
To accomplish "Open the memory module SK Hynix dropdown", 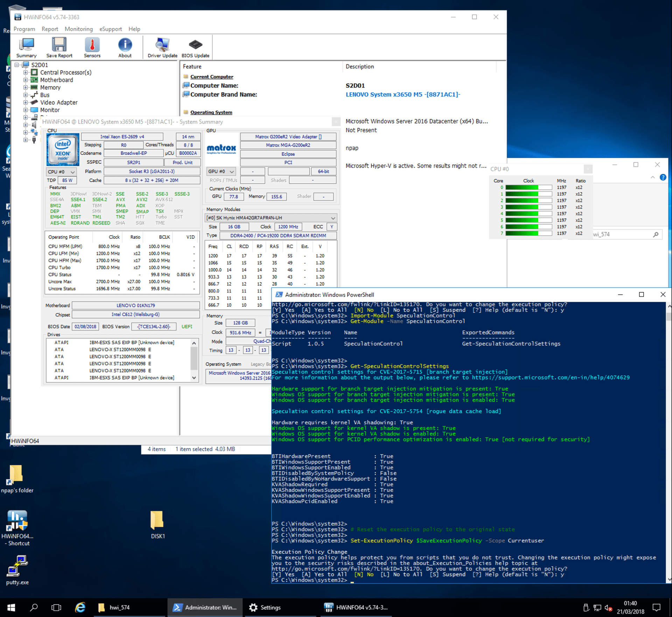I will (x=271, y=218).
